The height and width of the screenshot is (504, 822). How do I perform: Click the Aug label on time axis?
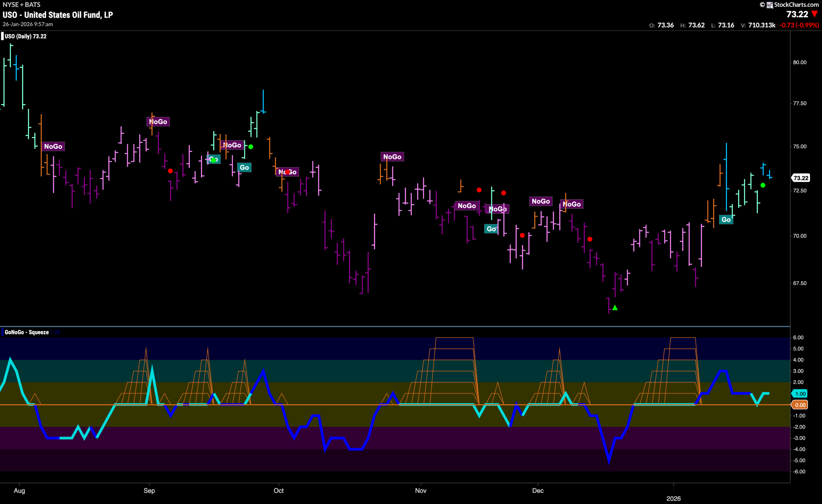tap(19, 490)
